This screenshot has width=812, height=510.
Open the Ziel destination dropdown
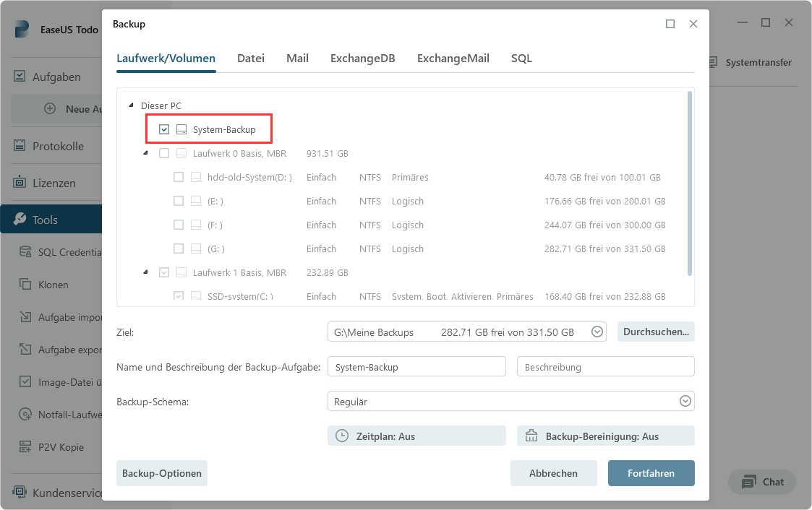tap(597, 332)
